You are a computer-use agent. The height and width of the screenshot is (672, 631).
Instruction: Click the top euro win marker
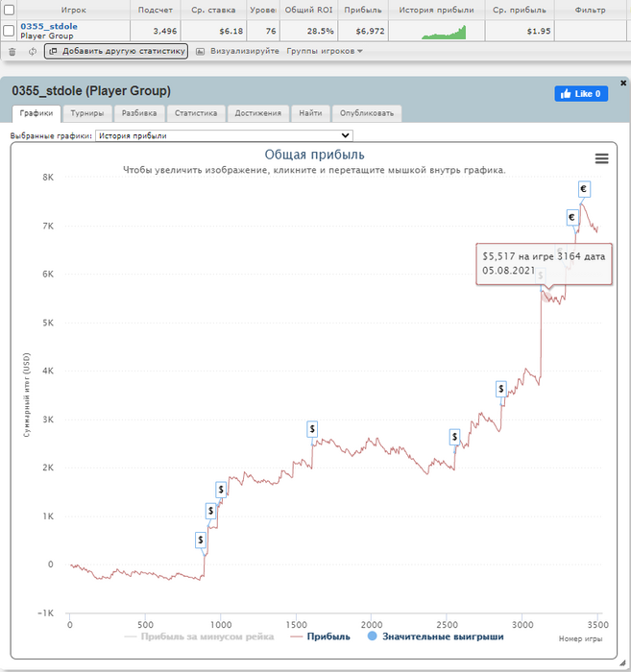point(583,189)
